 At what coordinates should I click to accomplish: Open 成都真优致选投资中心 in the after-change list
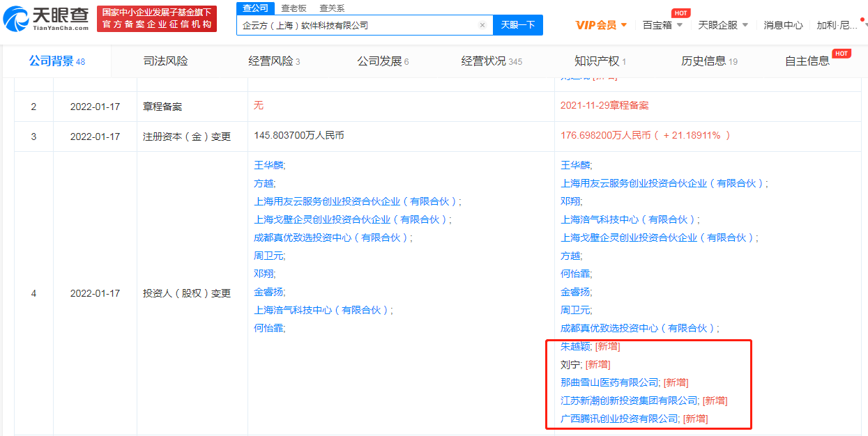coord(639,328)
